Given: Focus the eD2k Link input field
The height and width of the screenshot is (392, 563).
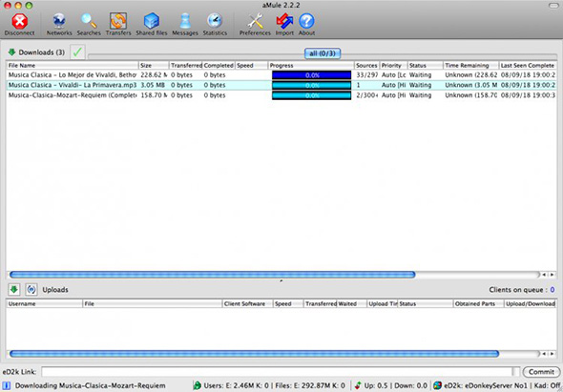Looking at the screenshot, I should (x=277, y=372).
